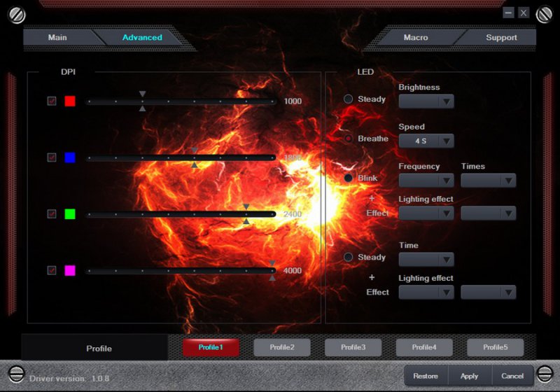Open the Macro tab

coord(416,38)
